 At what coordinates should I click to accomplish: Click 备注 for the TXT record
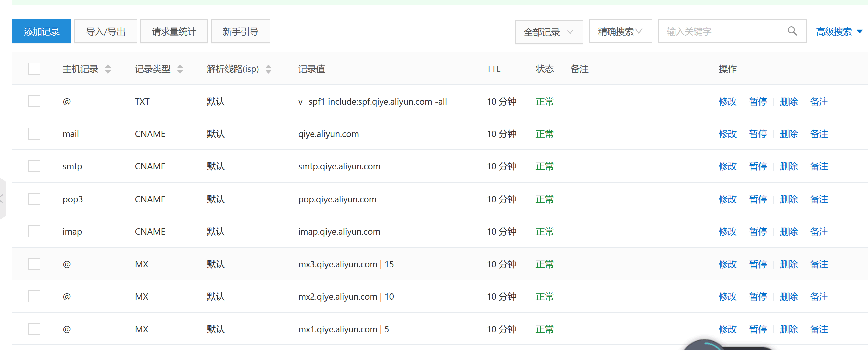pos(819,101)
